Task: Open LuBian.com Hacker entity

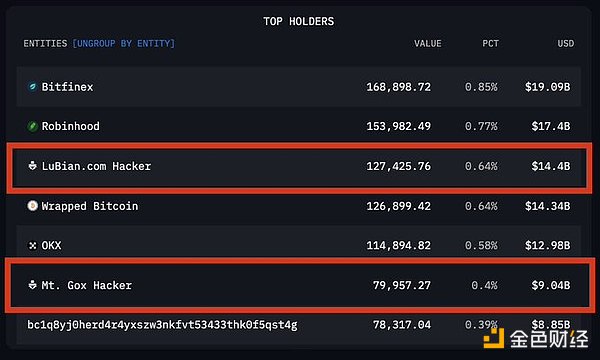Action: point(96,166)
